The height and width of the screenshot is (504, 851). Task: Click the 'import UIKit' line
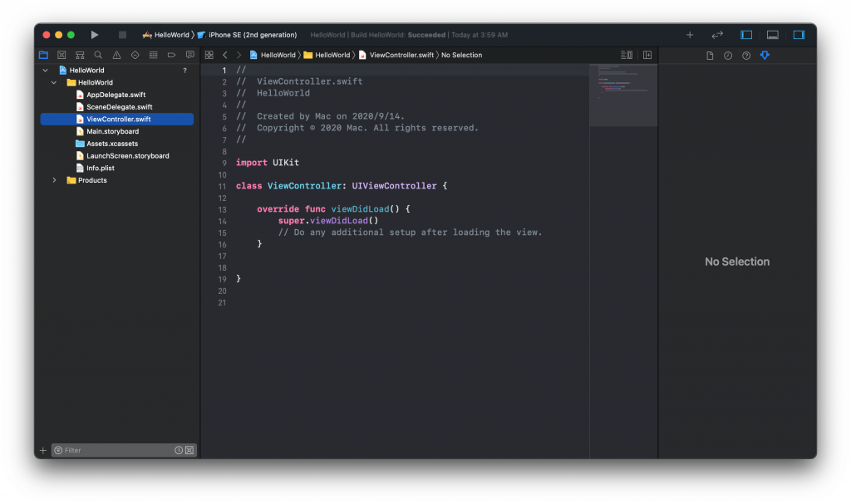click(x=268, y=163)
